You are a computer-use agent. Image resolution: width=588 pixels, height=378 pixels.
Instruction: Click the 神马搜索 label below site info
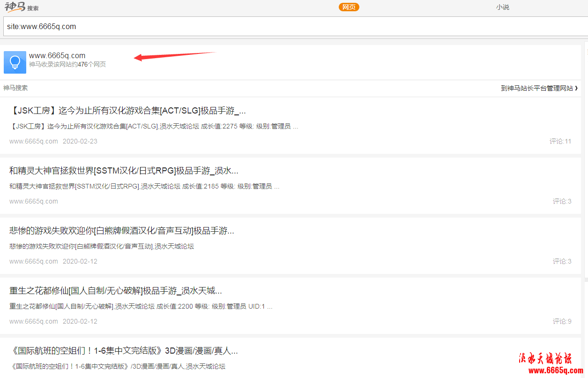click(x=15, y=88)
